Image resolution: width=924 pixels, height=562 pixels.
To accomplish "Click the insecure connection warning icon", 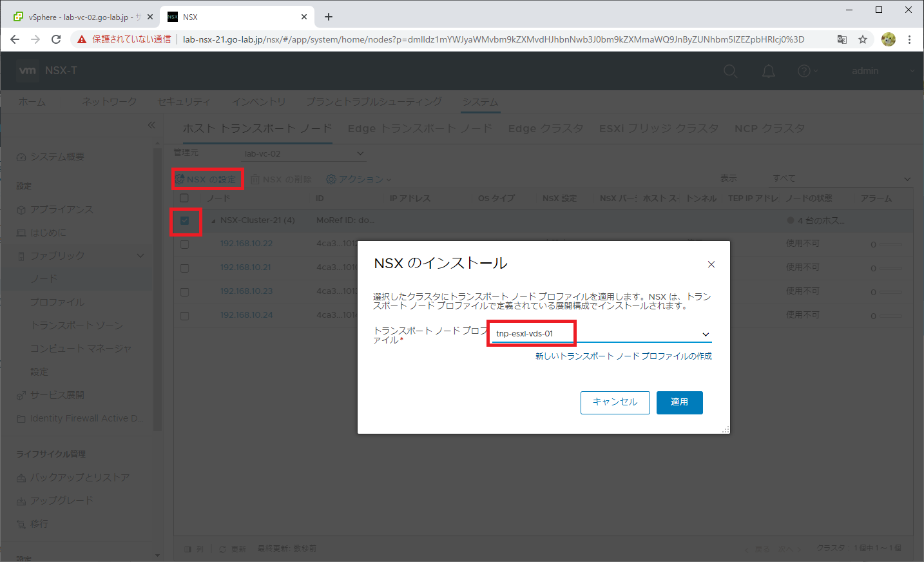I will pos(82,39).
